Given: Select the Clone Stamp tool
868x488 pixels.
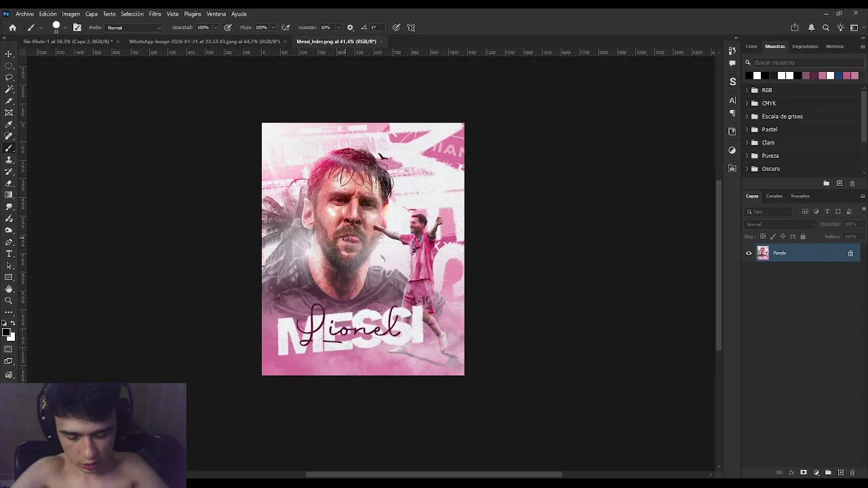Looking at the screenshot, I should coord(9,160).
